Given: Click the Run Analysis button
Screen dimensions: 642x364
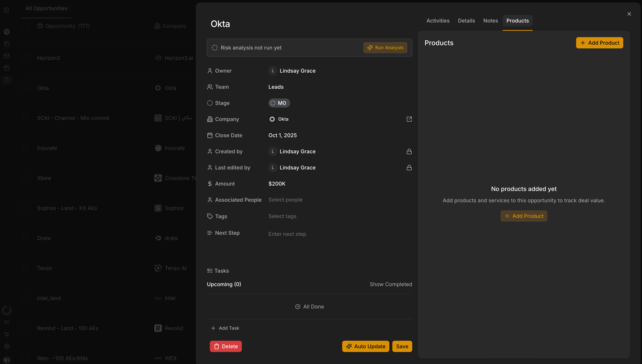Looking at the screenshot, I should click(x=385, y=48).
